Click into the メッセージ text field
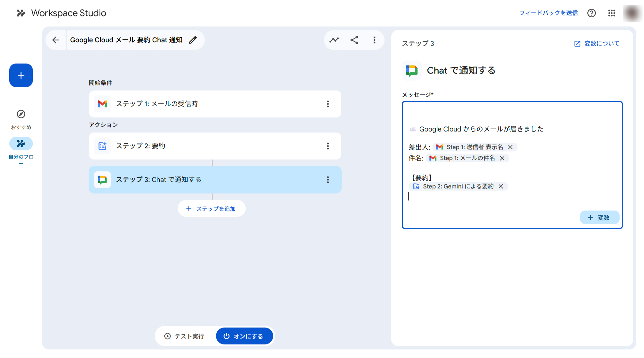 (512, 165)
